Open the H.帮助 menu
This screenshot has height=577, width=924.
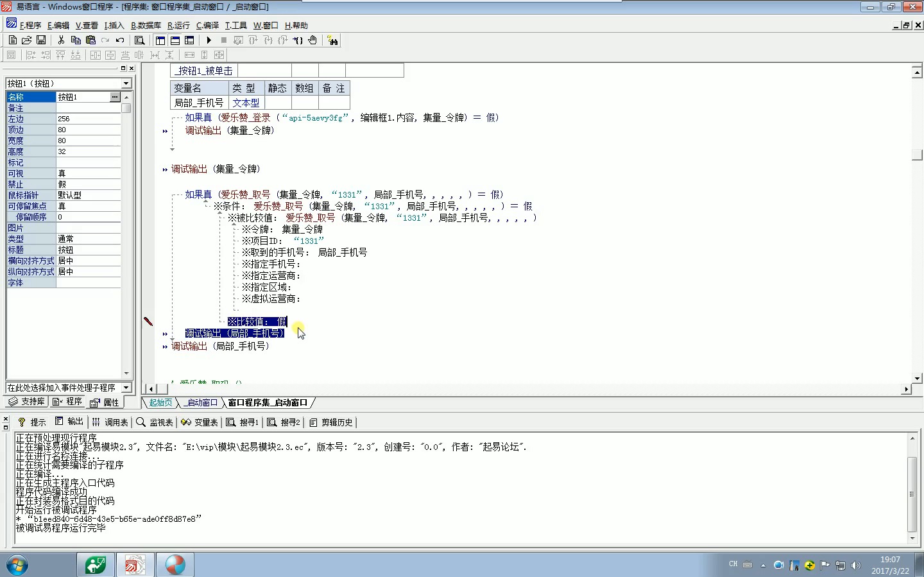pyautogui.click(x=296, y=26)
